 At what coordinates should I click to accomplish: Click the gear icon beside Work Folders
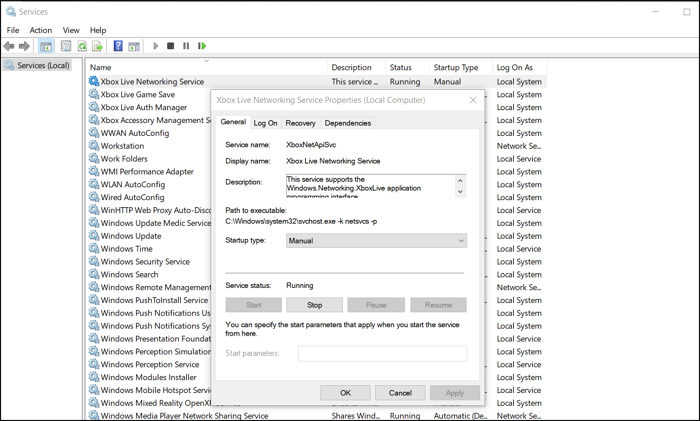click(x=94, y=158)
